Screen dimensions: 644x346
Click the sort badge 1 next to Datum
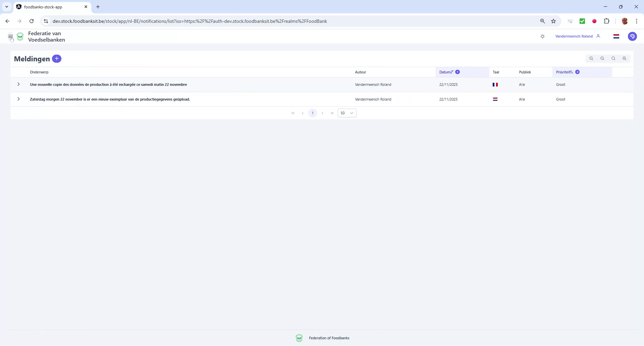coord(458,72)
